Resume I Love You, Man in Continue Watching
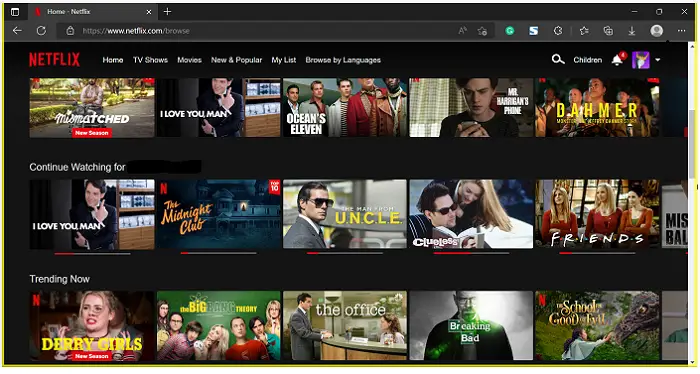Screen dimensions: 700x374 (92, 214)
